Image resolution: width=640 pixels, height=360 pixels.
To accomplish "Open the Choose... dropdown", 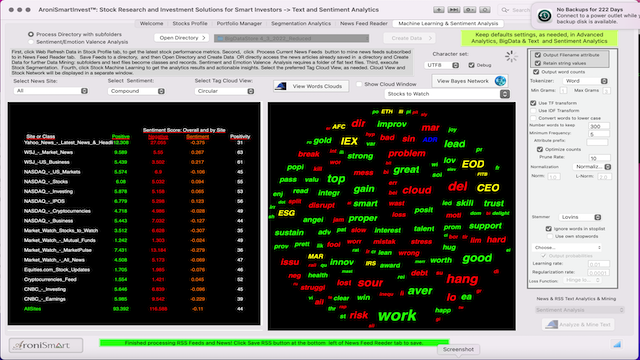I will (x=567, y=247).
